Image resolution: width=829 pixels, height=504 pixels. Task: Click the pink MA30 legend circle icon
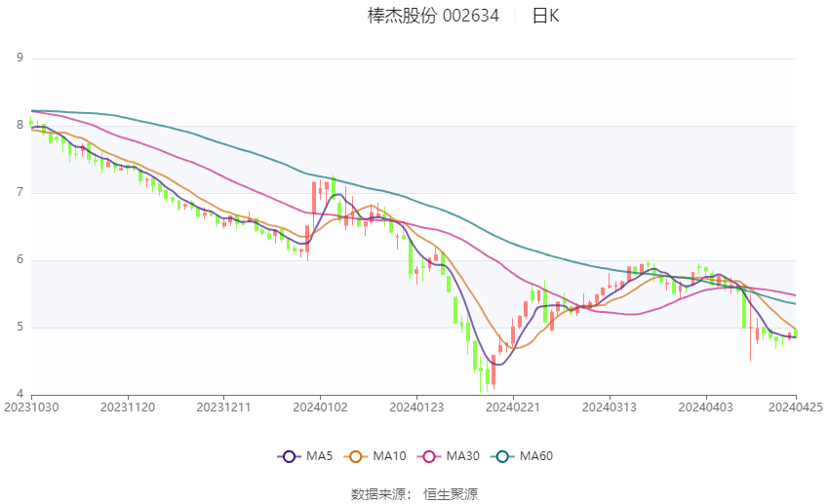coord(429,456)
